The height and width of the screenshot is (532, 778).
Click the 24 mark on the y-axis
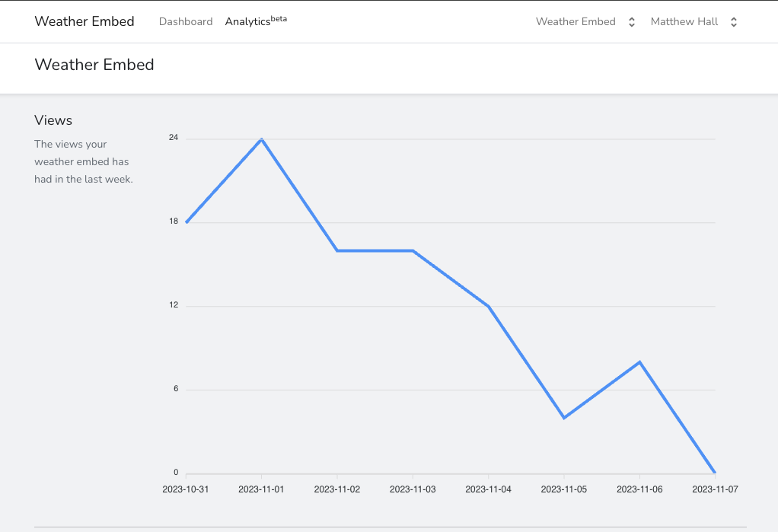click(x=175, y=138)
